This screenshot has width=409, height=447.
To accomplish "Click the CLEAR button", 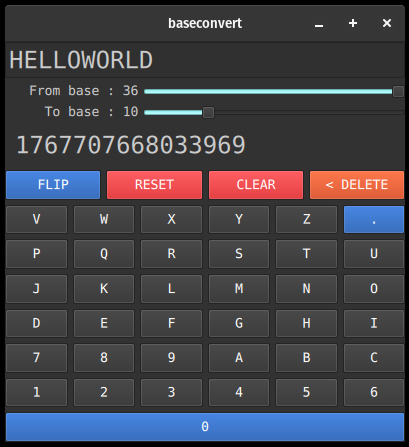I will pos(256,185).
